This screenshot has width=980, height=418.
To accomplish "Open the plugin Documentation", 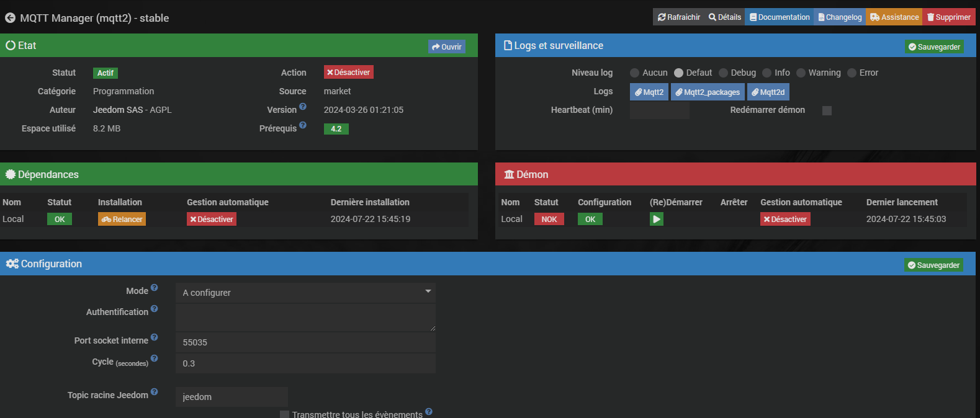I will coord(780,17).
